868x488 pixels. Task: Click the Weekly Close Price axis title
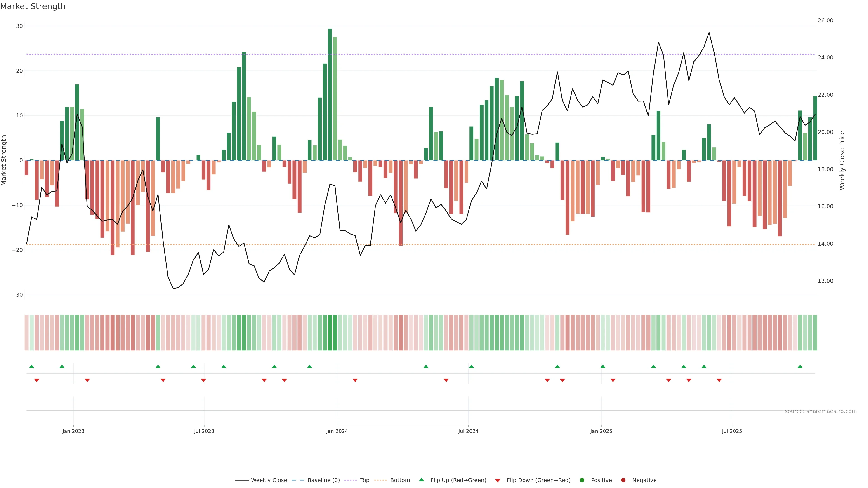point(842,160)
